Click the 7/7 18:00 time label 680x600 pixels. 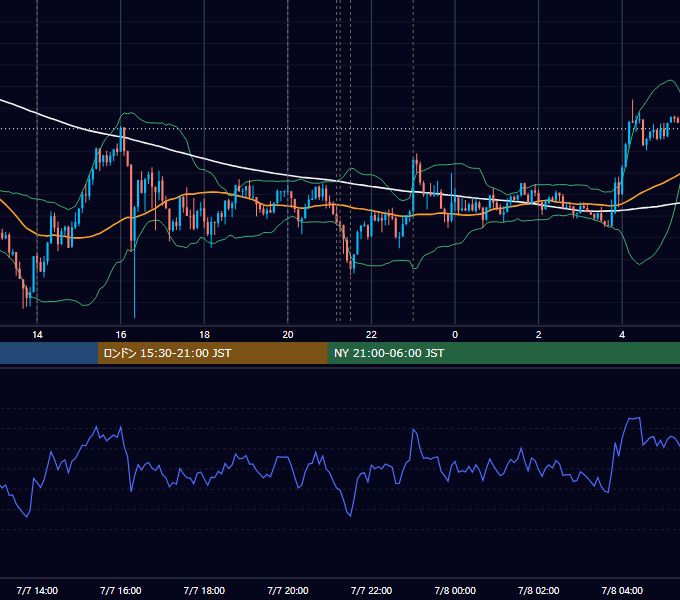[204, 590]
